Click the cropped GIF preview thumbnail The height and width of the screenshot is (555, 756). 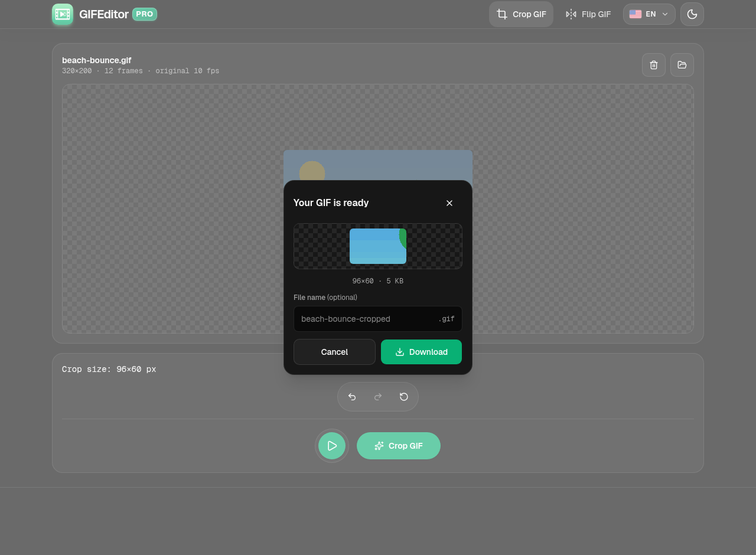378,246
